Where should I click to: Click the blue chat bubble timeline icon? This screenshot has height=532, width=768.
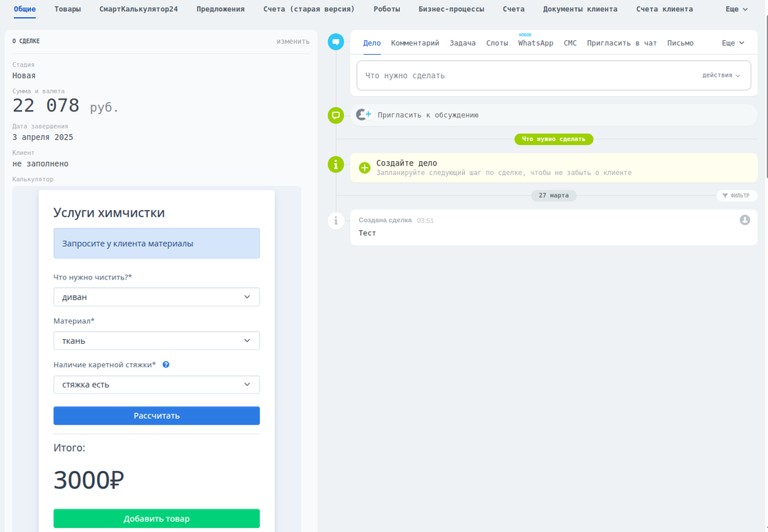[x=336, y=42]
